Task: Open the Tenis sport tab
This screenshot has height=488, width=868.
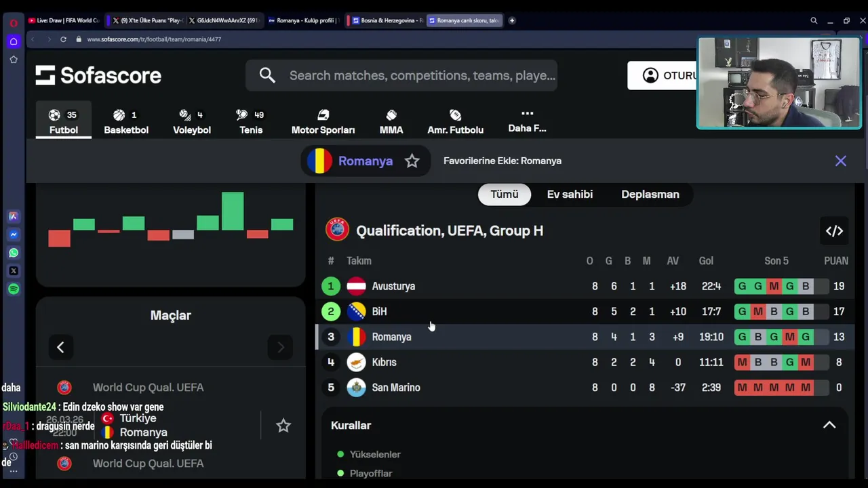Action: [251, 122]
